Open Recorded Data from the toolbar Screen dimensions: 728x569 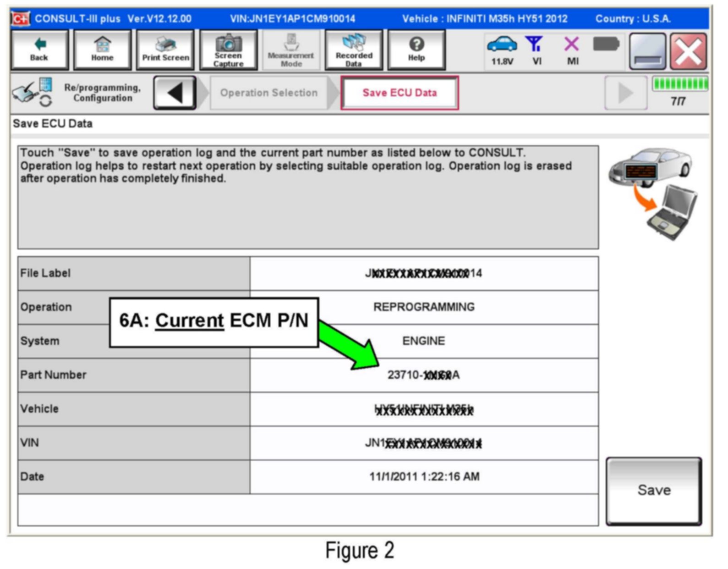(x=354, y=50)
